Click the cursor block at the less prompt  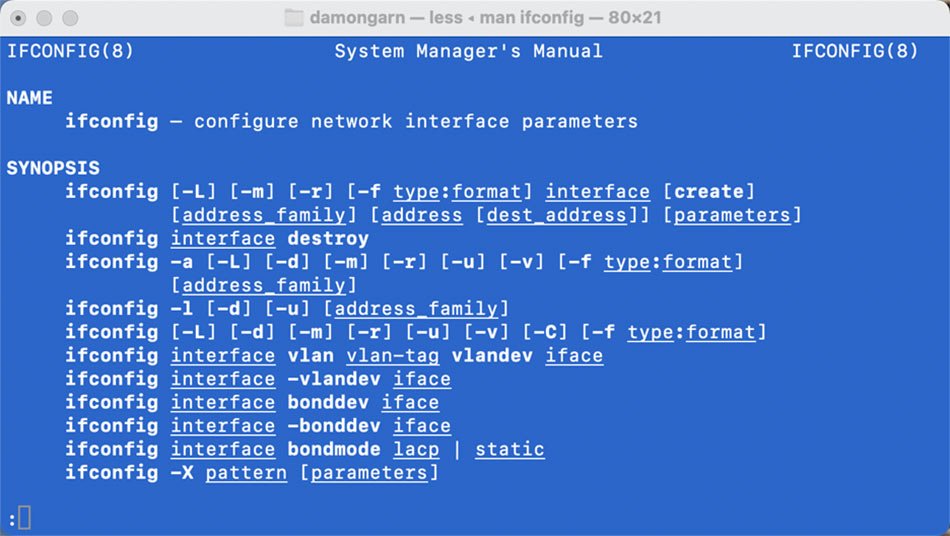point(25,518)
